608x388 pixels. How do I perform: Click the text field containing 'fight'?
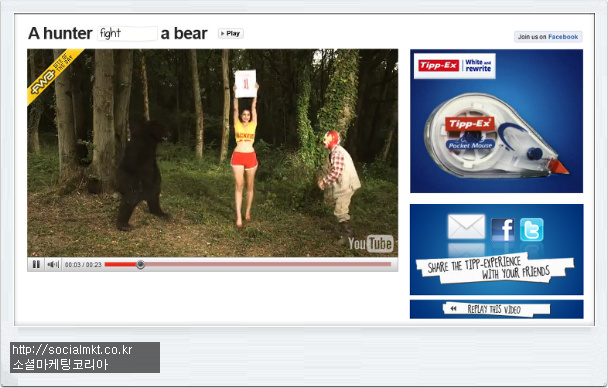coord(127,34)
